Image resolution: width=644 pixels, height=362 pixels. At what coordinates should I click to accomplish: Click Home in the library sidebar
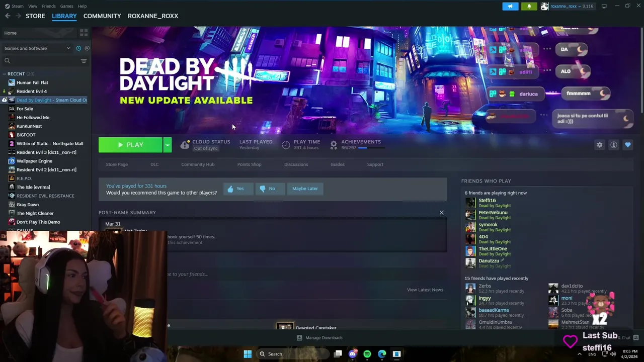(x=10, y=33)
